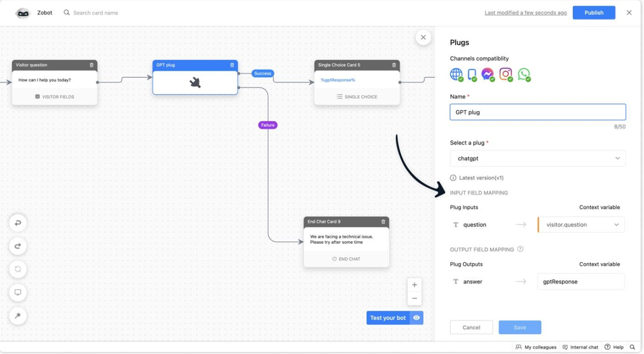
Task: Select the Success branch label
Action: tap(263, 74)
